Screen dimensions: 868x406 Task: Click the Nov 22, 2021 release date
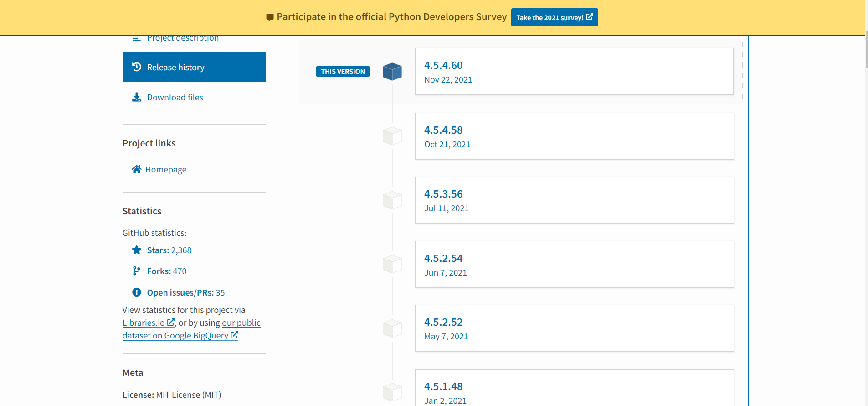[x=448, y=80]
